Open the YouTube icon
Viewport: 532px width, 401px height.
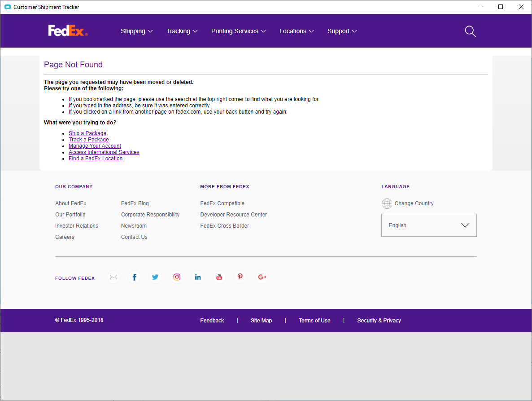(219, 277)
